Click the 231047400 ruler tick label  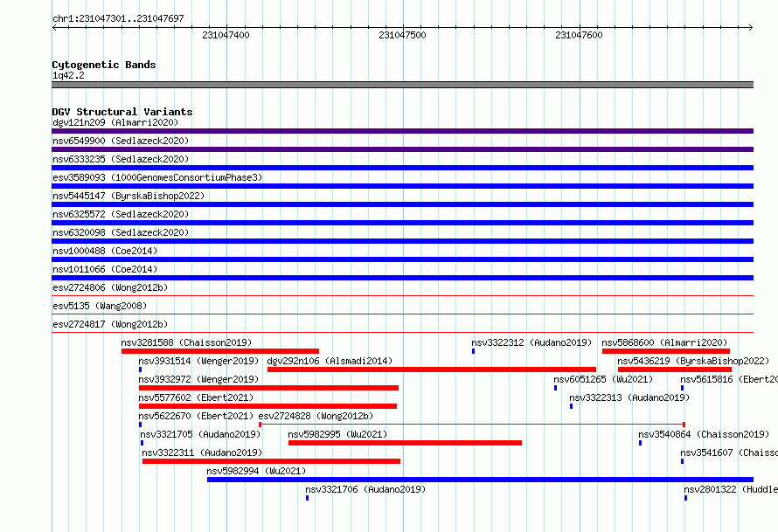[x=226, y=35]
